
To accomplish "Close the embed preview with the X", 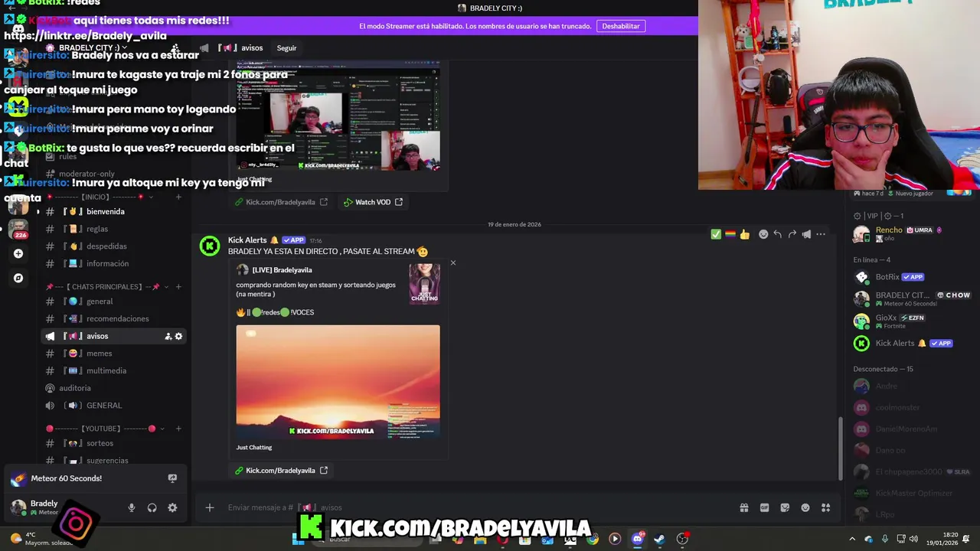I will (x=452, y=263).
